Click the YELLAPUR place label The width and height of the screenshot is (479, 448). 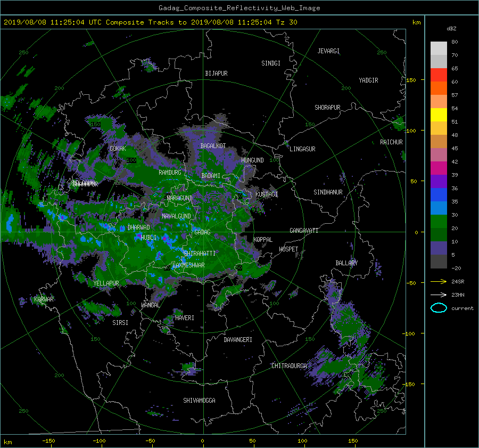106,283
